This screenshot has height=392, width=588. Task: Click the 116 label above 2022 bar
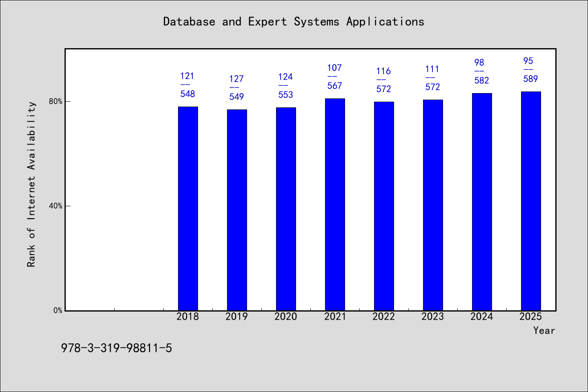point(383,71)
